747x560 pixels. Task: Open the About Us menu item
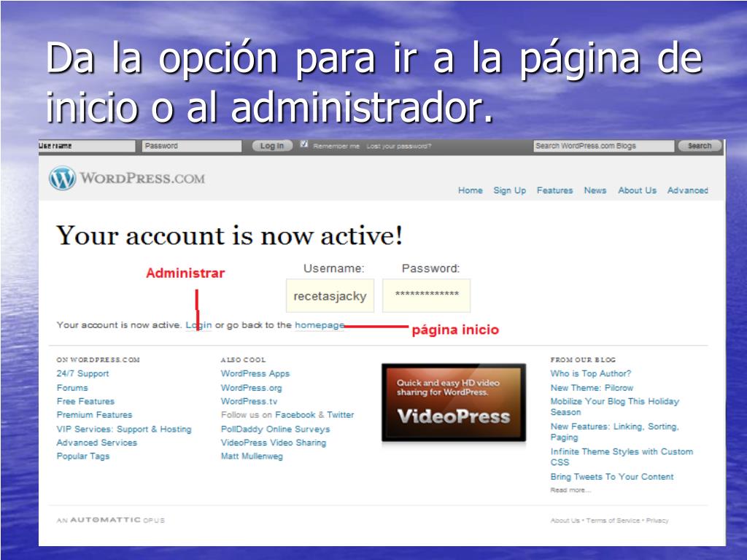coord(637,190)
